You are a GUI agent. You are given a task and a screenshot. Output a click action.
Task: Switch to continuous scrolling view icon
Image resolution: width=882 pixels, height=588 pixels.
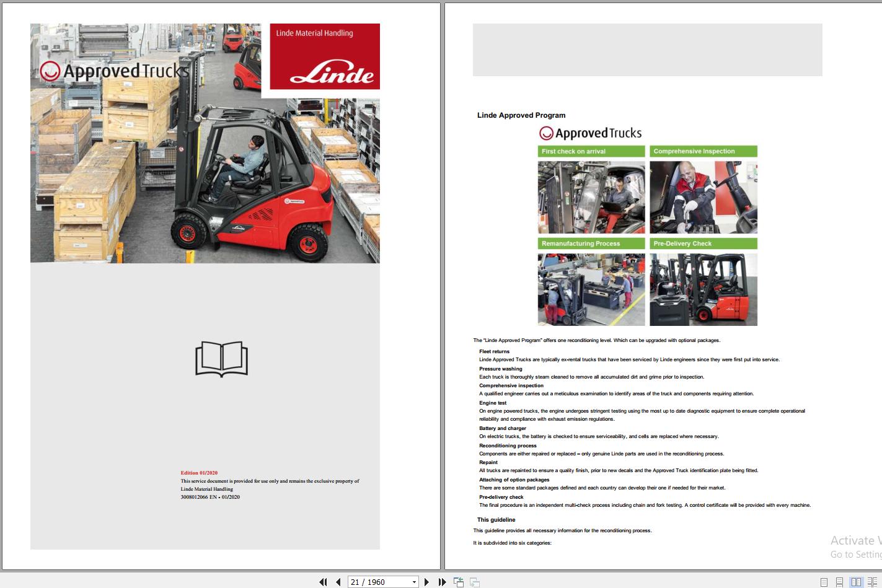click(839, 582)
